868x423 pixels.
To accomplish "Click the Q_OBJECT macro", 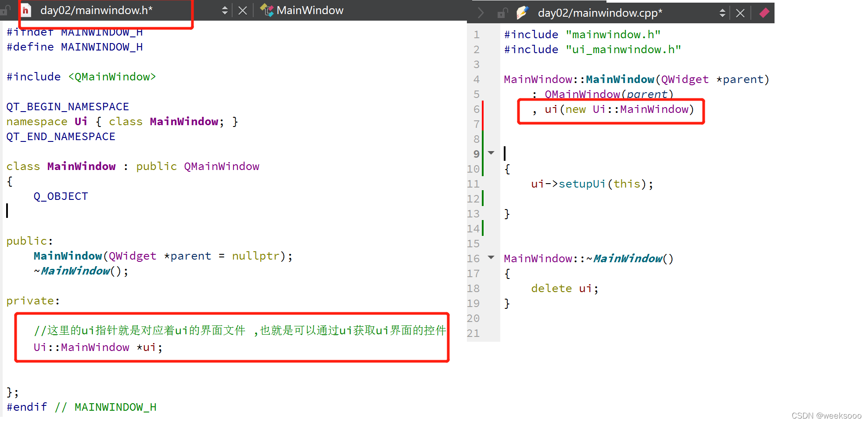I will 61,196.
